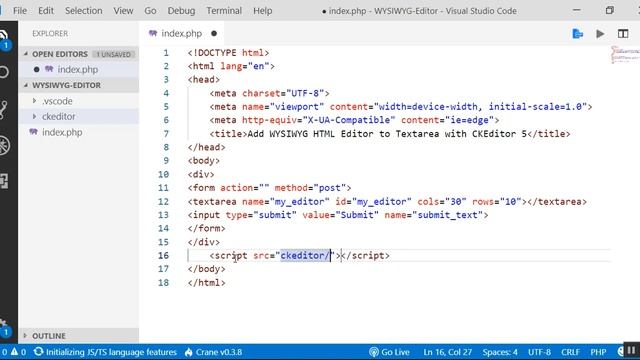Image resolution: width=640 pixels, height=360 pixels.
Task: Change indentation via Spaces: 4
Action: (500, 352)
